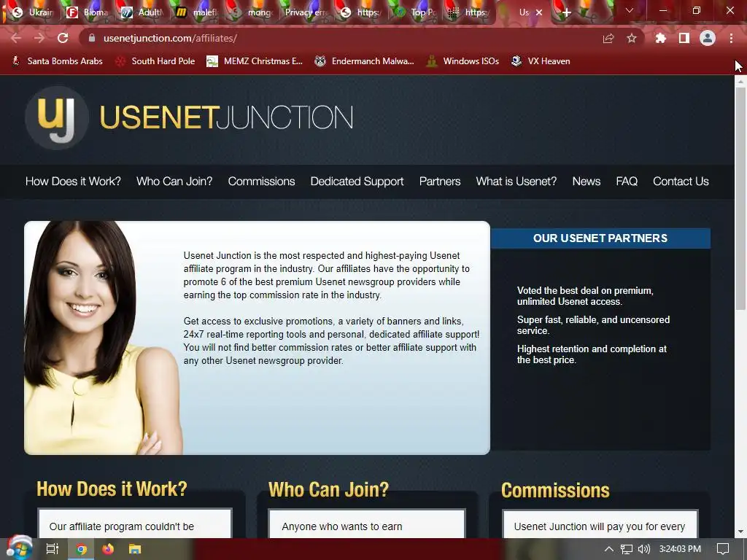Open South Hard Pole bookmark

coord(155,61)
